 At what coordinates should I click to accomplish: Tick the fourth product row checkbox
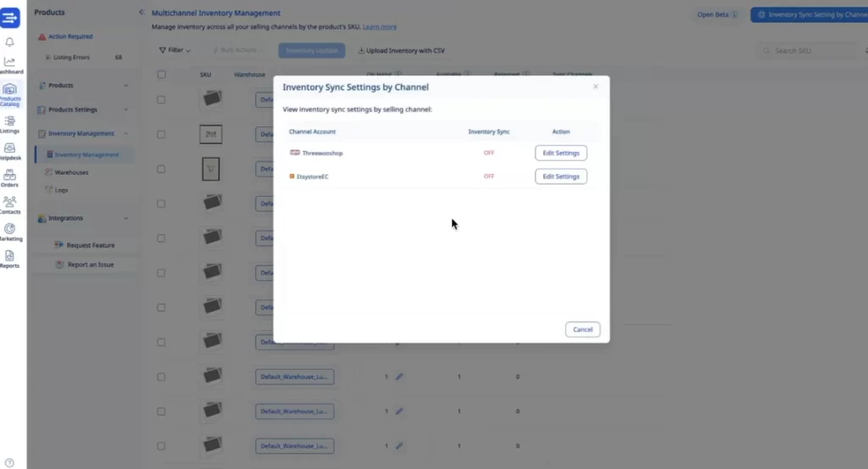[161, 204]
